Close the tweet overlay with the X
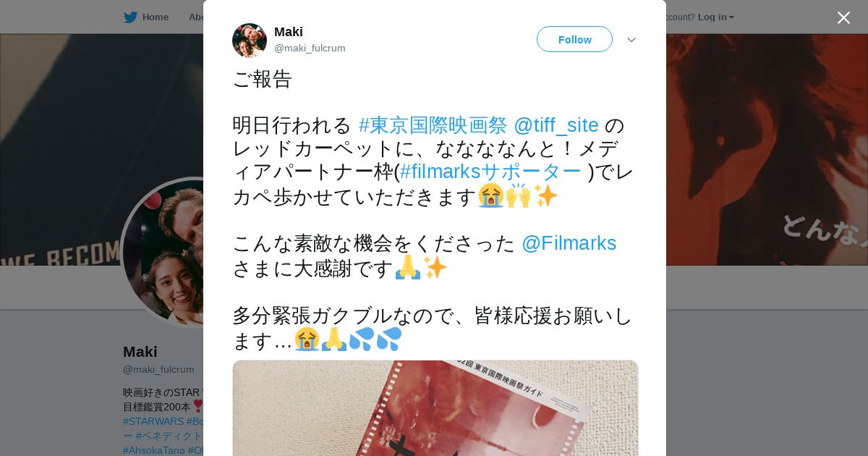The height and width of the screenshot is (456, 868). tap(843, 17)
